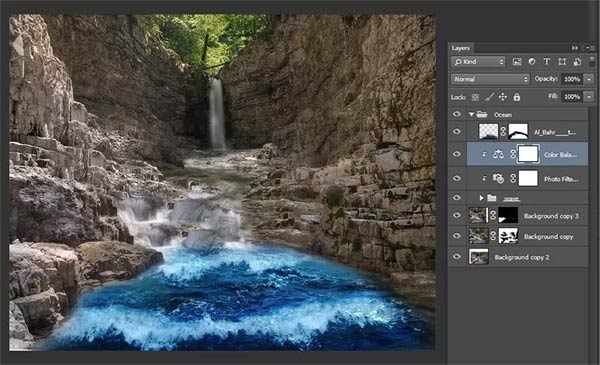Select the Layers panel tab

coord(460,48)
